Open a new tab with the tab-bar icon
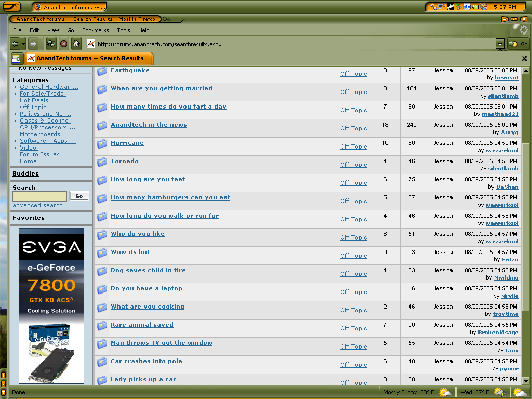The height and width of the screenshot is (399, 532). 17,59
